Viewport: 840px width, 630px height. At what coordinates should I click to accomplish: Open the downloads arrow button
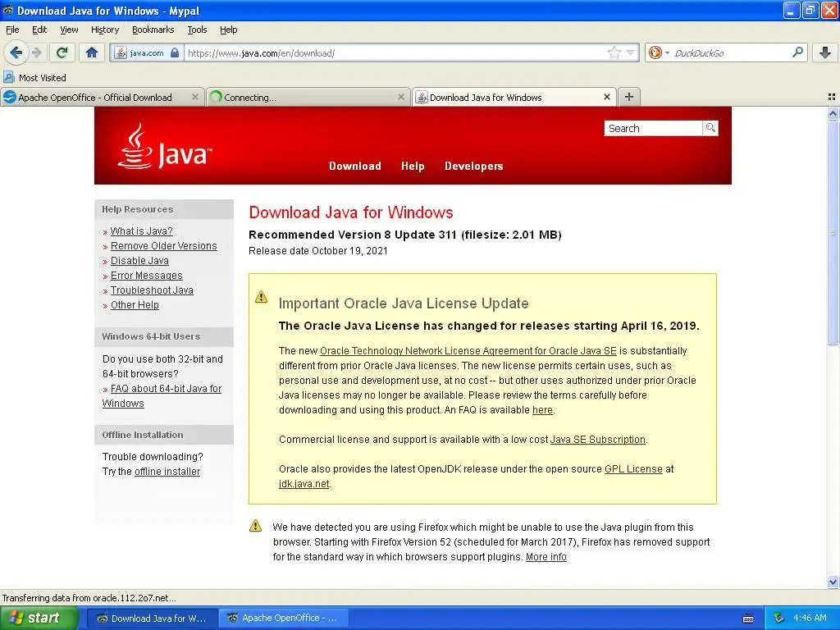[825, 52]
